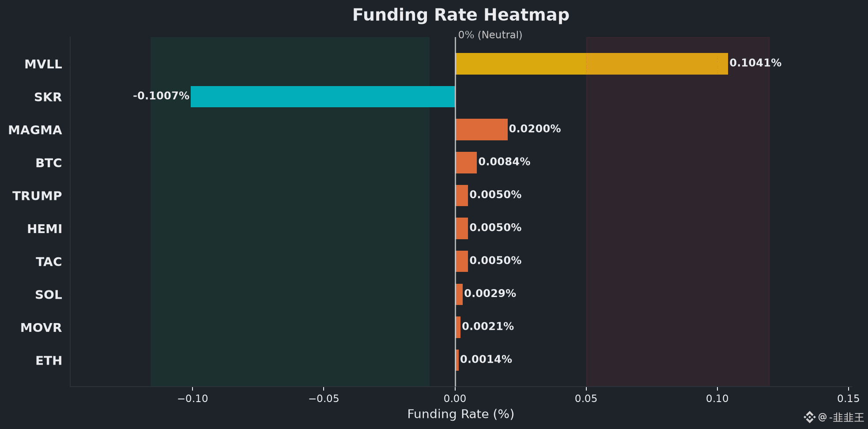The height and width of the screenshot is (429, 868).
Task: Select the "-0.1007%" value beside SKR bar
Action: point(161,96)
